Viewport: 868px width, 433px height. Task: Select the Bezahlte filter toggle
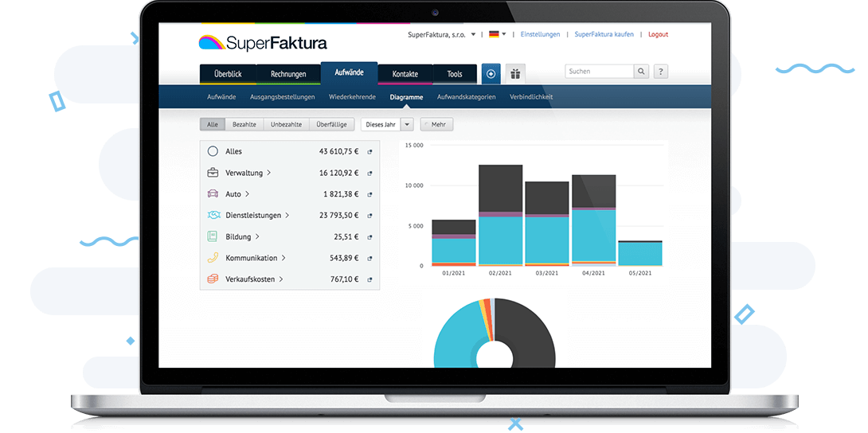pyautogui.click(x=244, y=124)
